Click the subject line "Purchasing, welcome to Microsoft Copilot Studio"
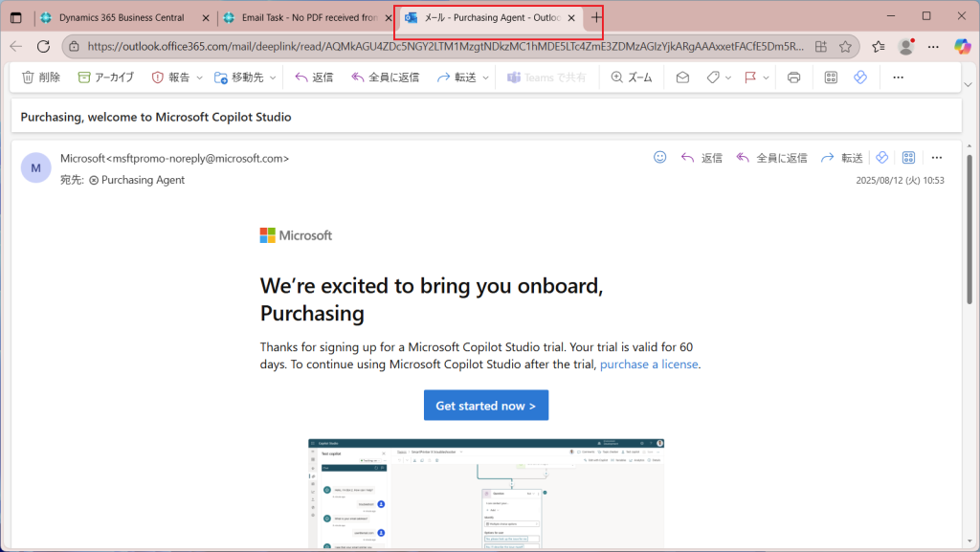The height and width of the screenshot is (552, 980). [x=156, y=117]
